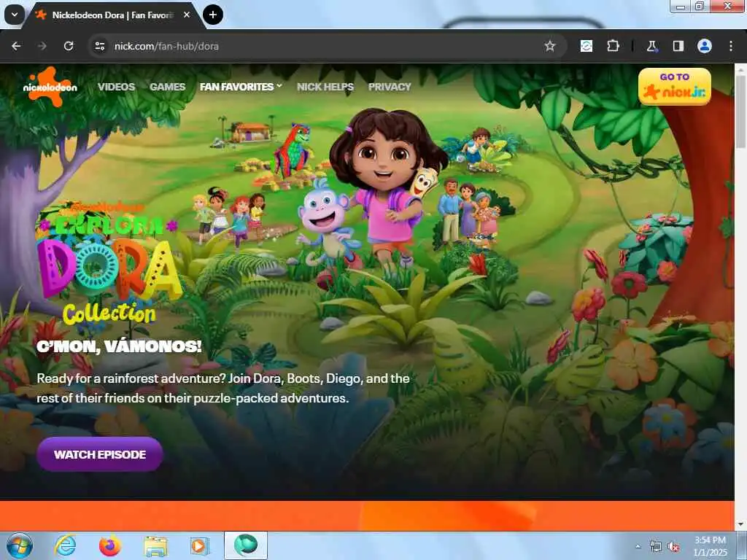Click the browser back arrow
The height and width of the screenshot is (560, 747).
(16, 46)
